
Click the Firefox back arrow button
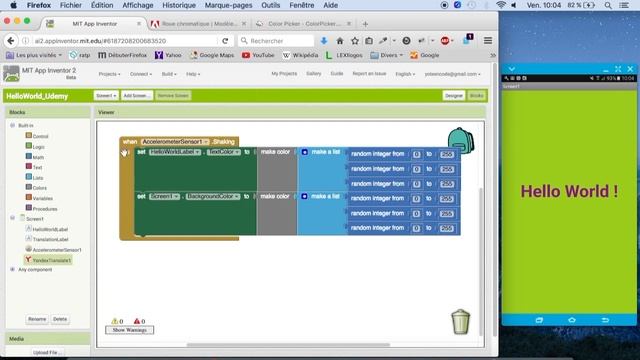pos(11,41)
